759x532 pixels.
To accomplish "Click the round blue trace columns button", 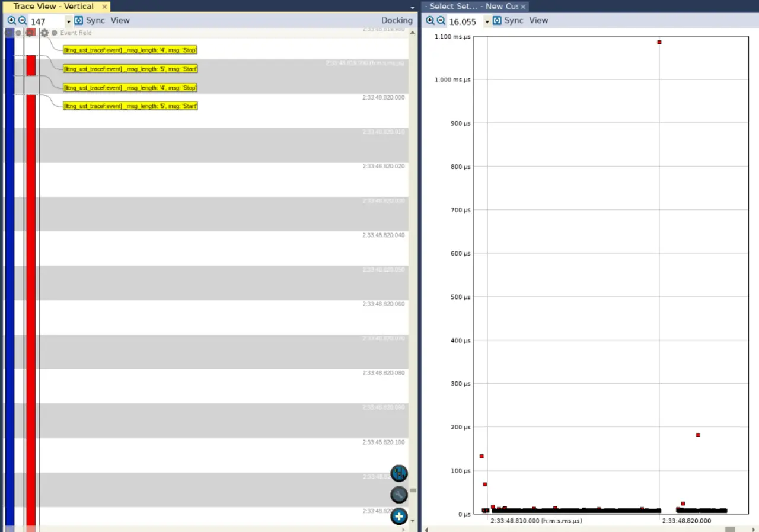I will coord(399,473).
